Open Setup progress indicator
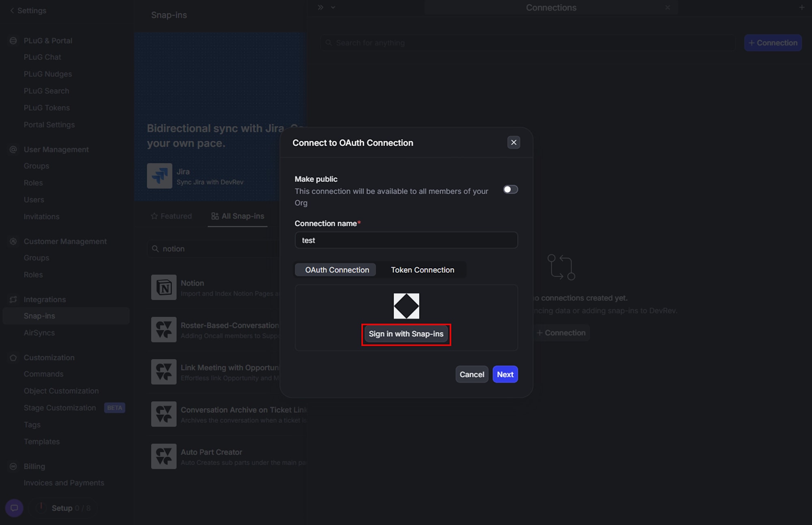The height and width of the screenshot is (525, 812). 63,508
